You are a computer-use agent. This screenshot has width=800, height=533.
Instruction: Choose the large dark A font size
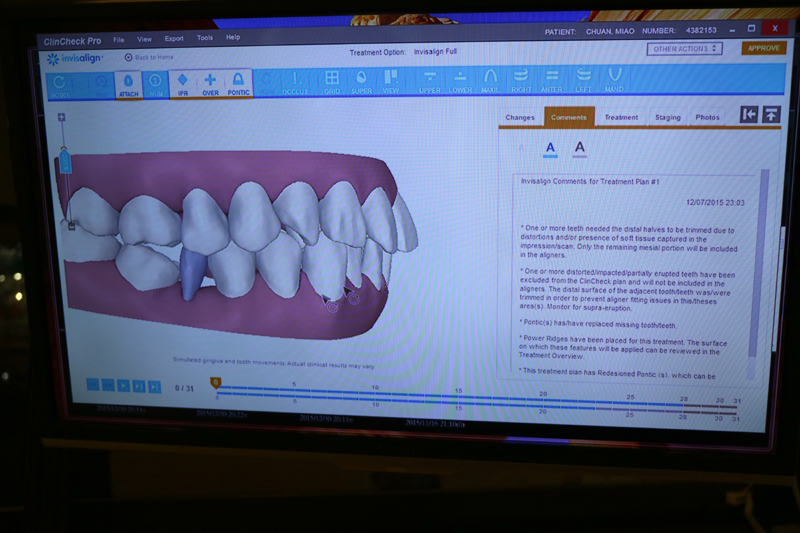pyautogui.click(x=580, y=148)
